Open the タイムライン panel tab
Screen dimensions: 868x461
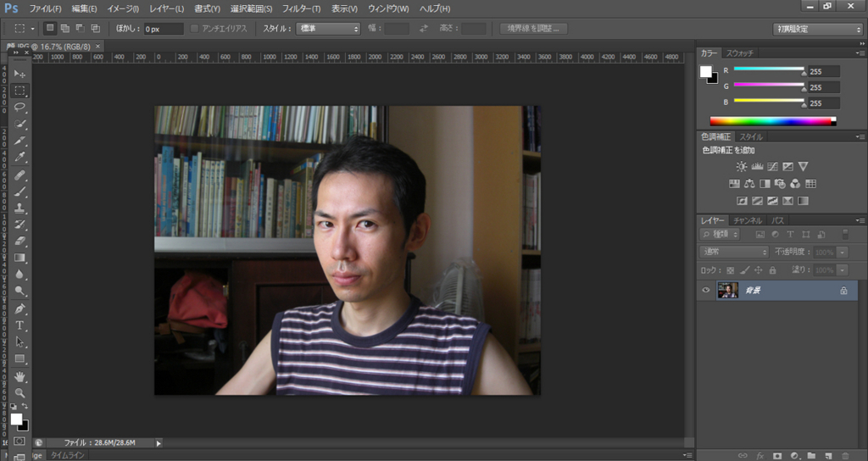pyautogui.click(x=68, y=455)
